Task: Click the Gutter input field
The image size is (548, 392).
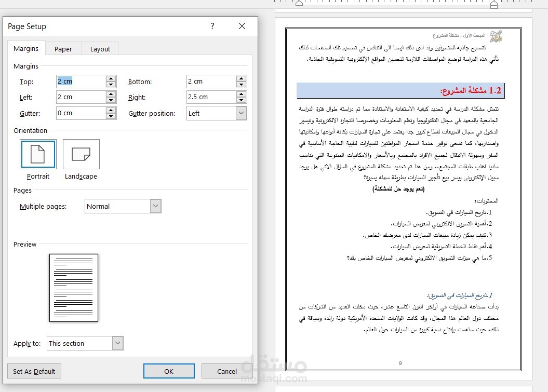Action: (81, 113)
